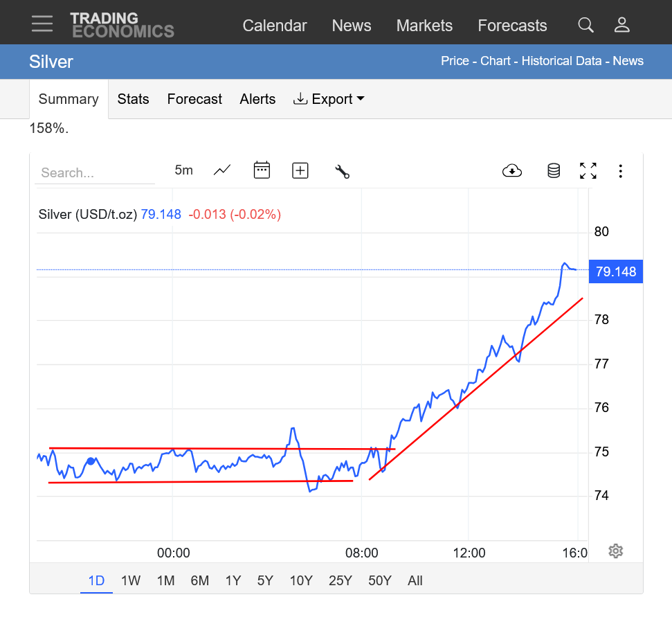
Task: Expand chart to fullscreen
Action: (x=588, y=171)
